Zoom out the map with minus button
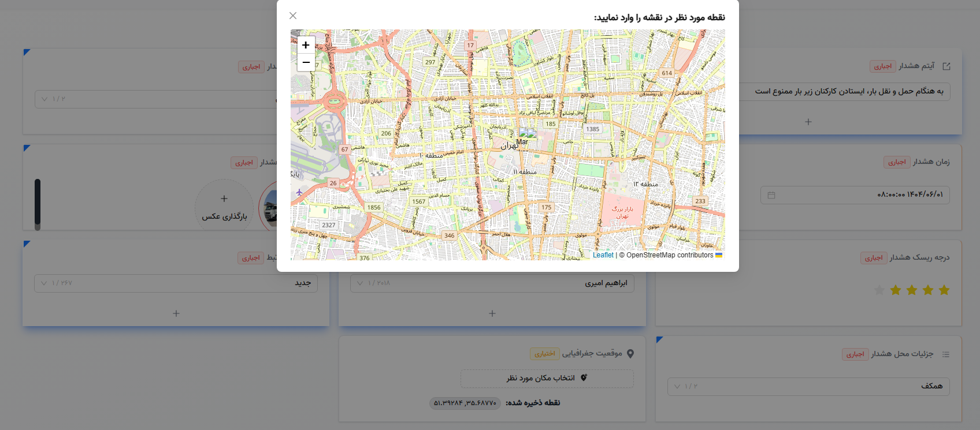This screenshot has width=980, height=430. (x=306, y=62)
